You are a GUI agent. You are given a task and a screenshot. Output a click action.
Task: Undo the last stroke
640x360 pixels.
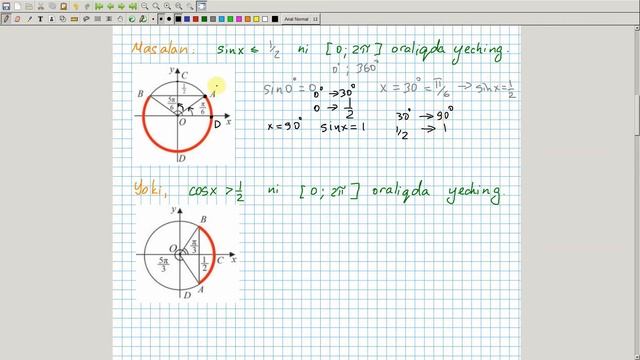76,7
